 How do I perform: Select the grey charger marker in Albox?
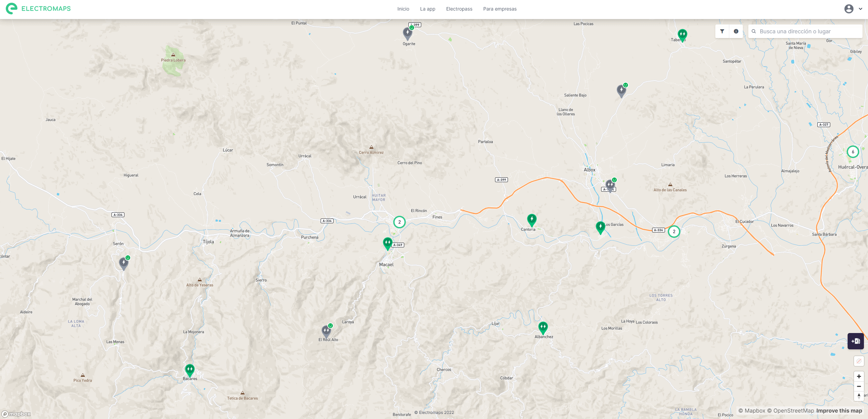point(610,186)
